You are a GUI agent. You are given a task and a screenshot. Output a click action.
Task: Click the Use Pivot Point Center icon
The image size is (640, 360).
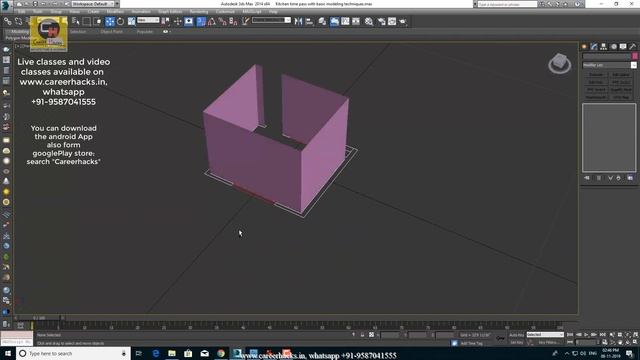[x=165, y=21]
